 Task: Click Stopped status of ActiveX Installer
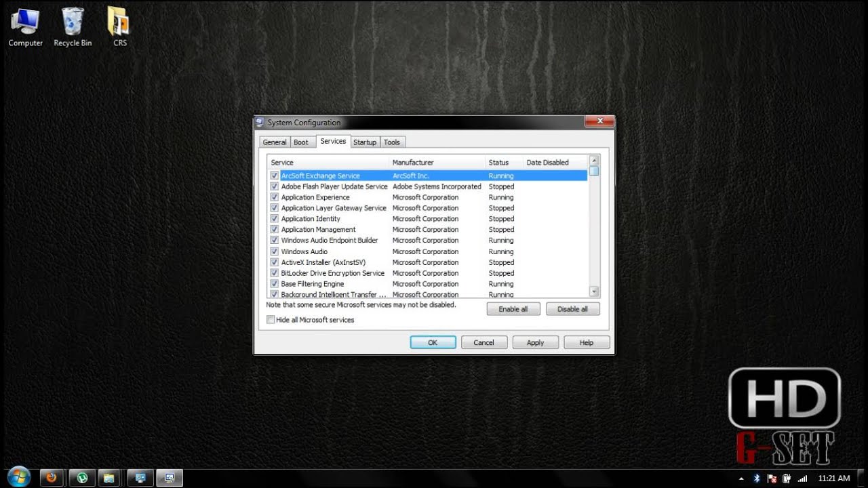click(x=502, y=262)
